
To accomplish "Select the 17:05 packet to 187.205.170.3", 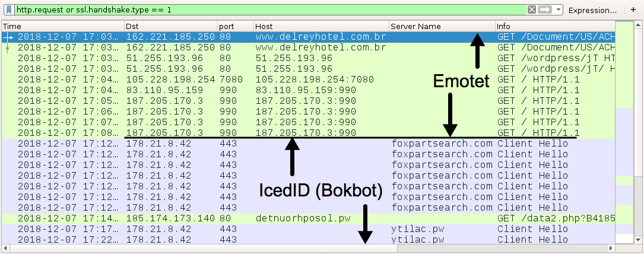I will (309, 101).
